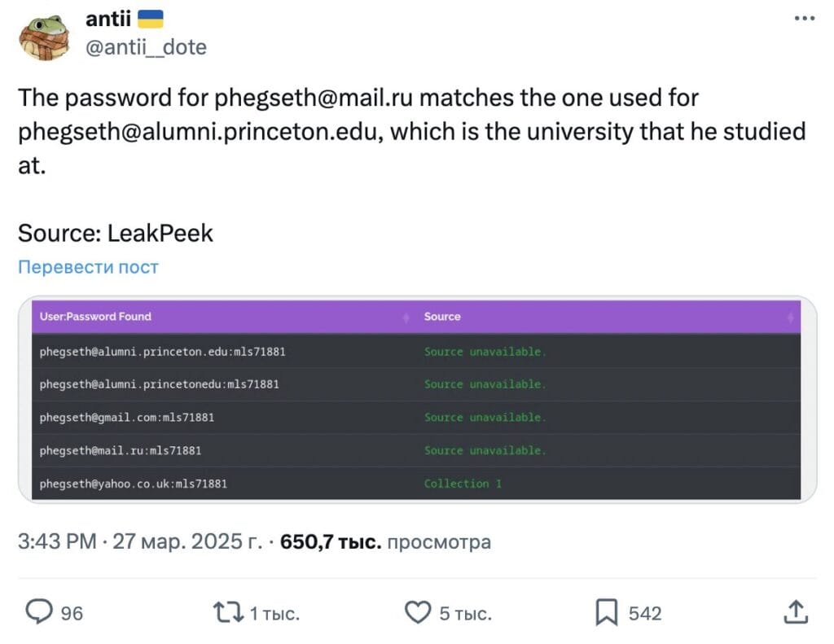This screenshot has height=644, width=834.
Task: Click User:Password Found column header
Action: coord(95,317)
